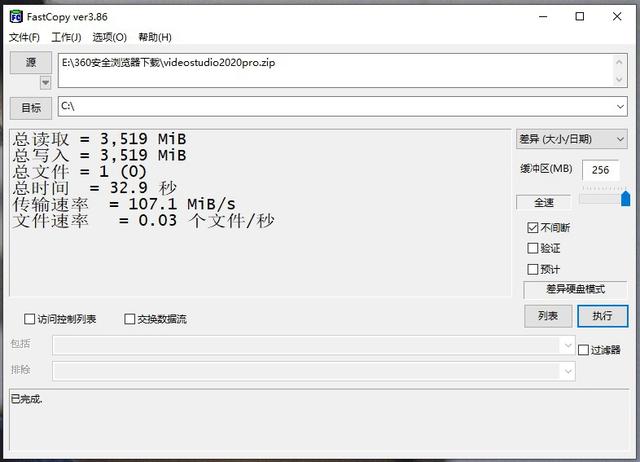The image size is (640, 462).
Task: Enable the 预计 estimate checkbox
Action: pos(533,269)
